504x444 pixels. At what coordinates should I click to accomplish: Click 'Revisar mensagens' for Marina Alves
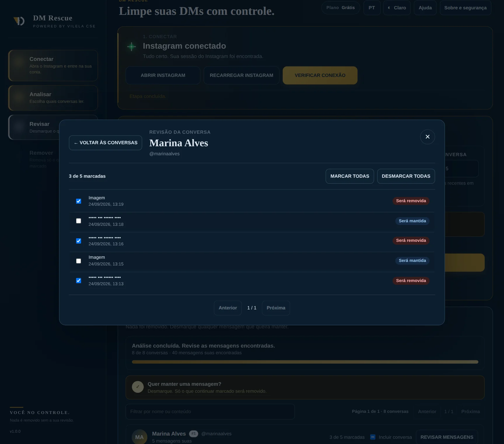(x=447, y=437)
